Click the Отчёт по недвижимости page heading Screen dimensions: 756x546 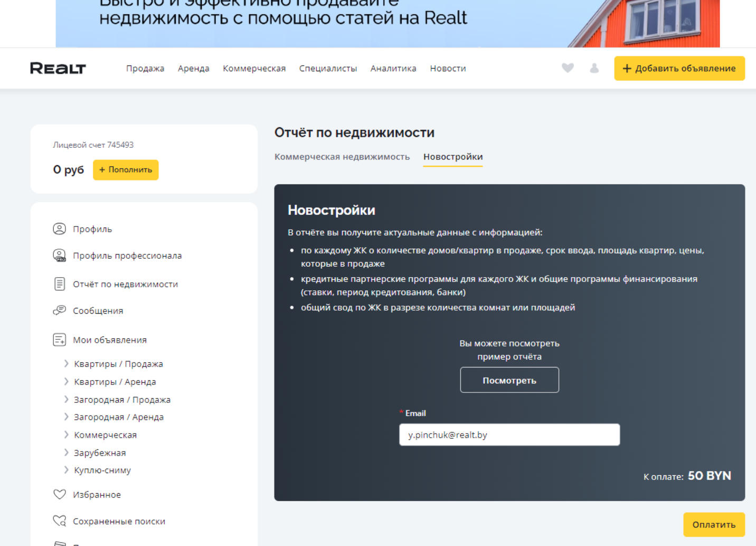355,133
